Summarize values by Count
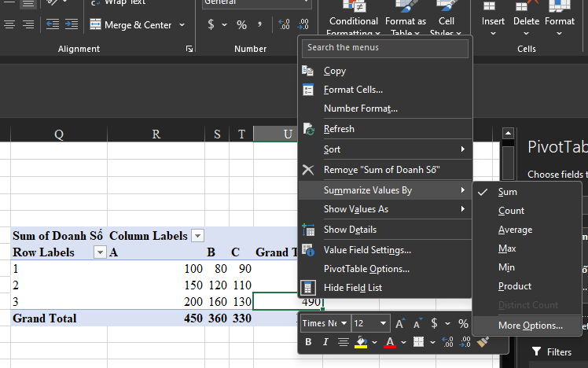 511,211
